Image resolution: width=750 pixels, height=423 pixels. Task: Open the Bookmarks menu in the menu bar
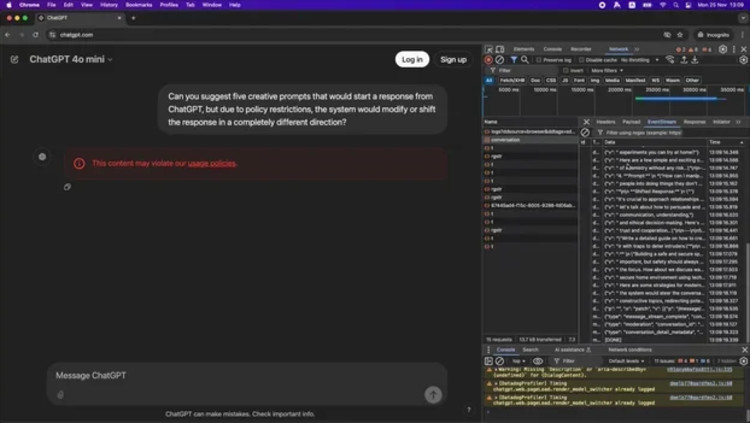(x=139, y=4)
